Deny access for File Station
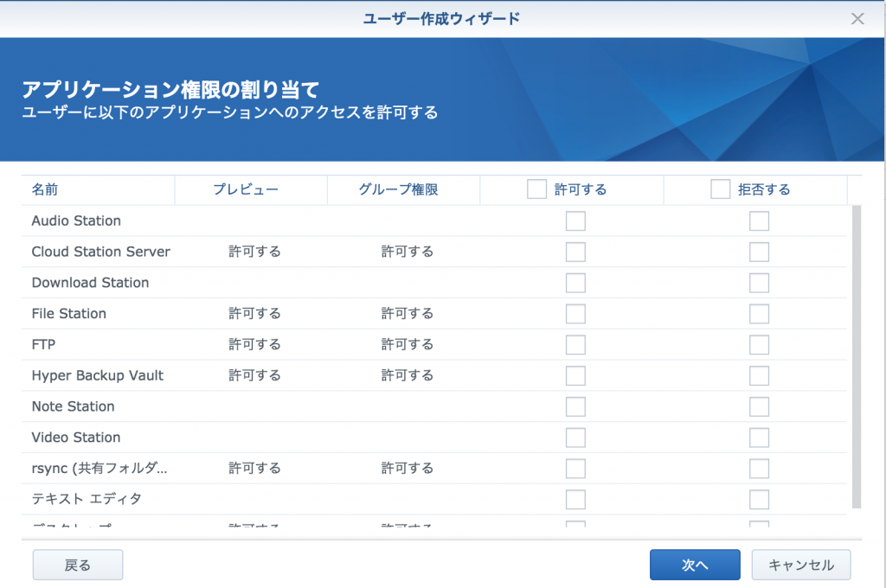This screenshot has height=588, width=886. pyautogui.click(x=759, y=314)
